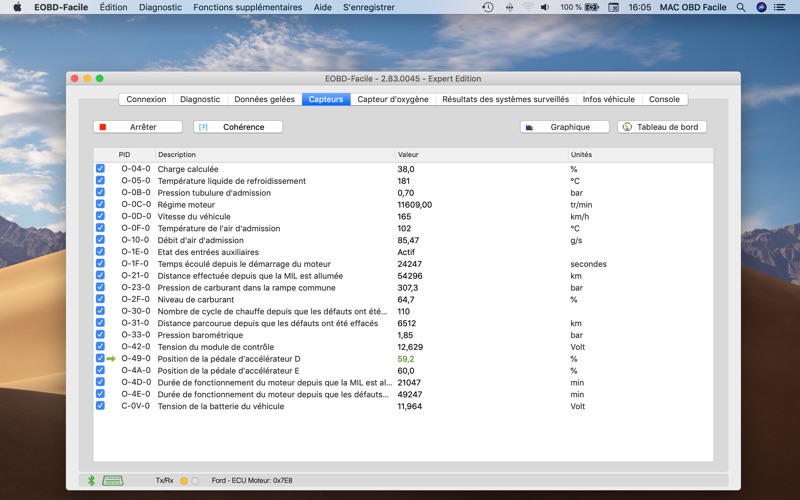Switch to the Connexion tab

click(146, 99)
